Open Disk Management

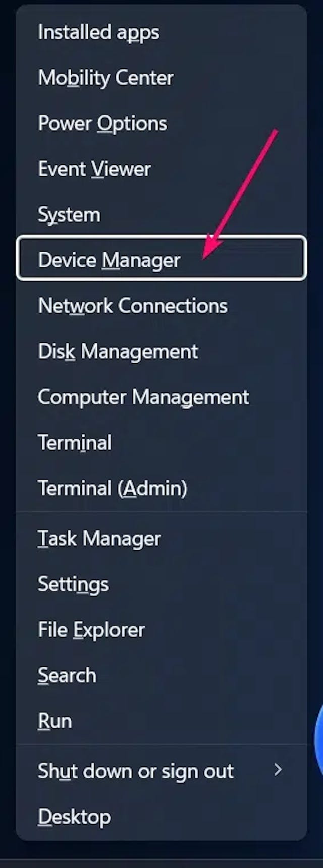click(x=118, y=351)
